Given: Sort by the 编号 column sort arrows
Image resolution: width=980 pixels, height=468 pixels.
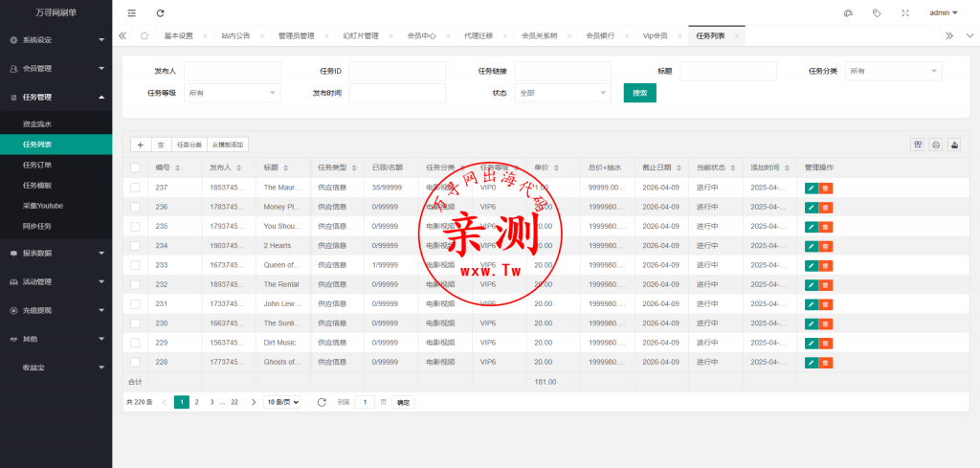Looking at the screenshot, I should pyautogui.click(x=177, y=168).
